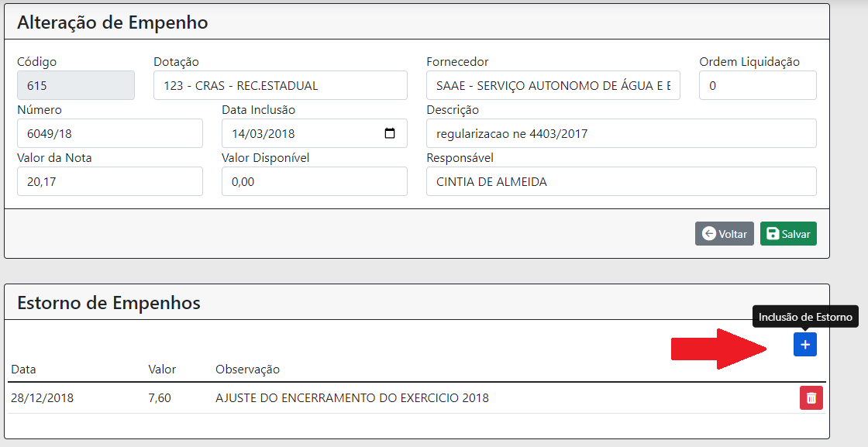
Task: Open the Responsável field CINTIA DE ALMEIDA
Action: coord(621,181)
